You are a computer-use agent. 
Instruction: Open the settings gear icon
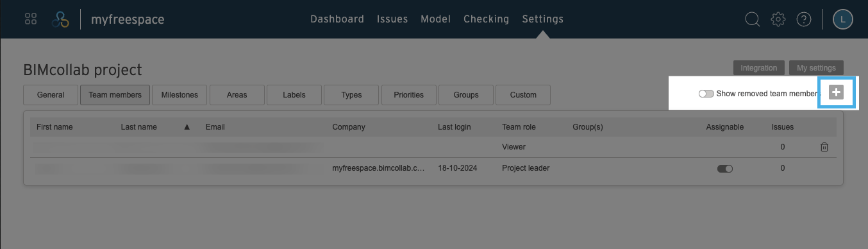778,19
